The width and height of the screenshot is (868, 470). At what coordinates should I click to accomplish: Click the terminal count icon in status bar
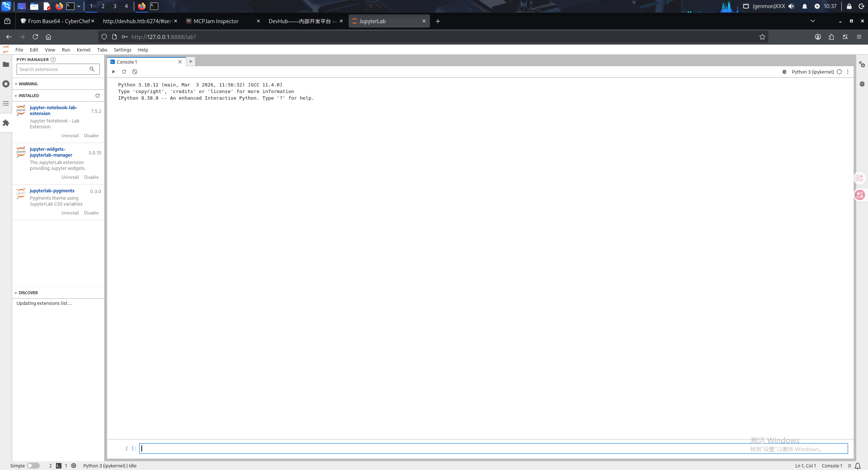click(x=59, y=466)
